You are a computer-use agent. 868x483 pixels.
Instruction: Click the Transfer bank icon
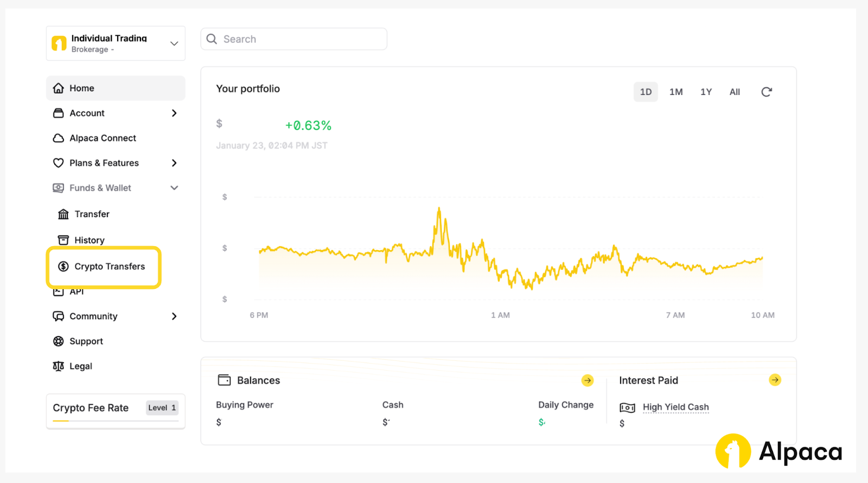click(63, 214)
